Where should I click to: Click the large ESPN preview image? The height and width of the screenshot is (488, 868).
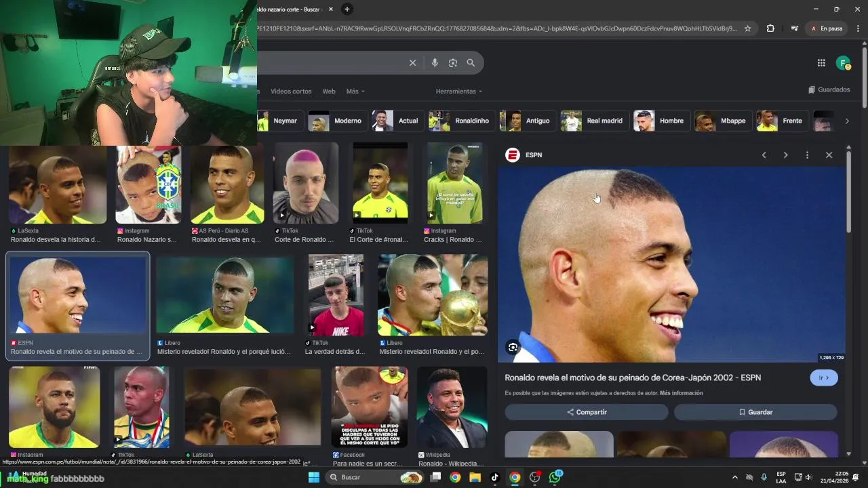(671, 264)
